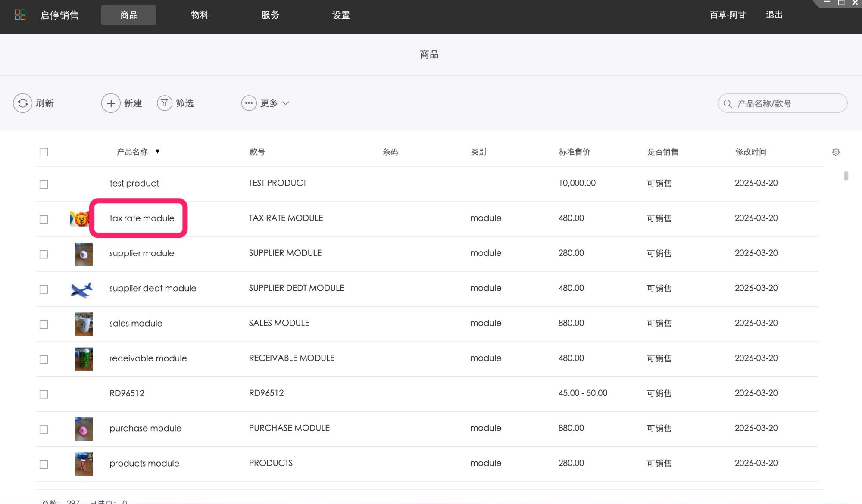This screenshot has width=862, height=504.
Task: Open products module thumbnail image
Action: [x=84, y=464]
